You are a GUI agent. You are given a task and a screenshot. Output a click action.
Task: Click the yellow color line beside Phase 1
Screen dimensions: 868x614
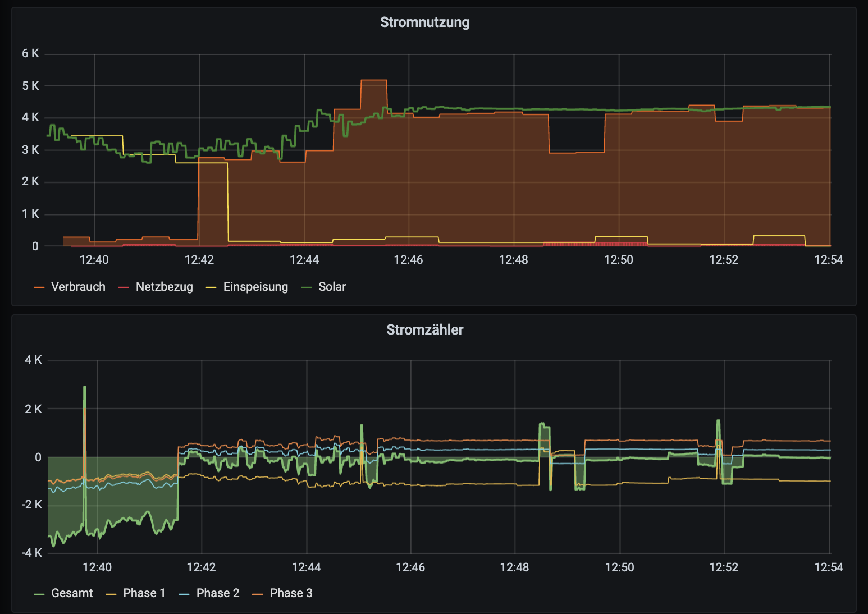[111, 594]
